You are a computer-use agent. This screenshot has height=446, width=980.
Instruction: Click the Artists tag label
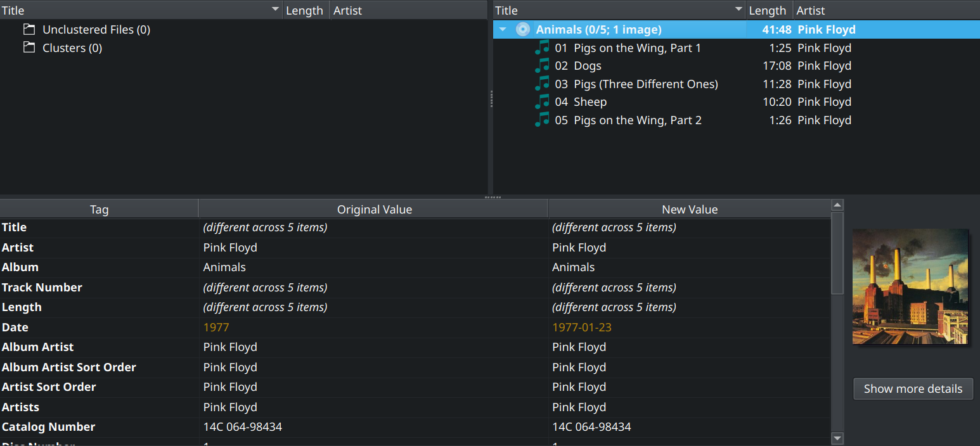(20, 407)
